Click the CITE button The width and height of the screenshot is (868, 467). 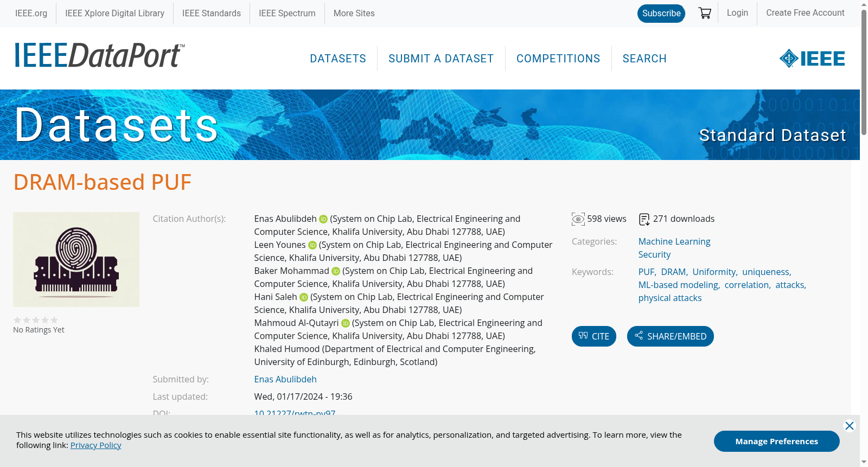pos(594,336)
